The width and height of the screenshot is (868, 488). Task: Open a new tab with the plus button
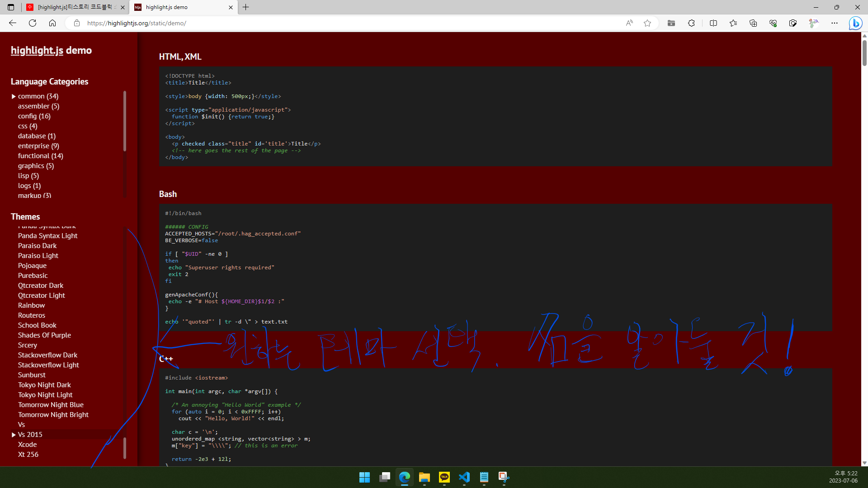tap(246, 7)
